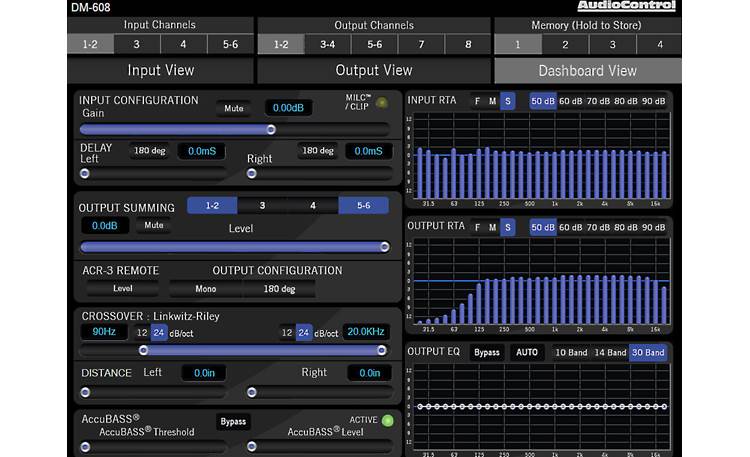This screenshot has width=750, height=457.
Task: Click the crossover high-pass slider handle
Action: (x=143, y=350)
